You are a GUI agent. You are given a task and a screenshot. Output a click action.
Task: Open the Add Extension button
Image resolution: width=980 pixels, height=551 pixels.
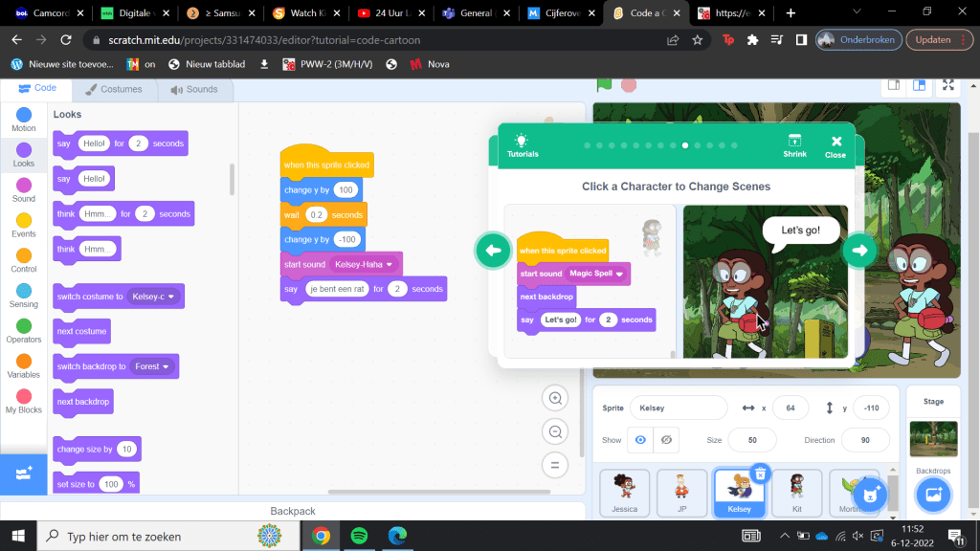click(x=23, y=472)
